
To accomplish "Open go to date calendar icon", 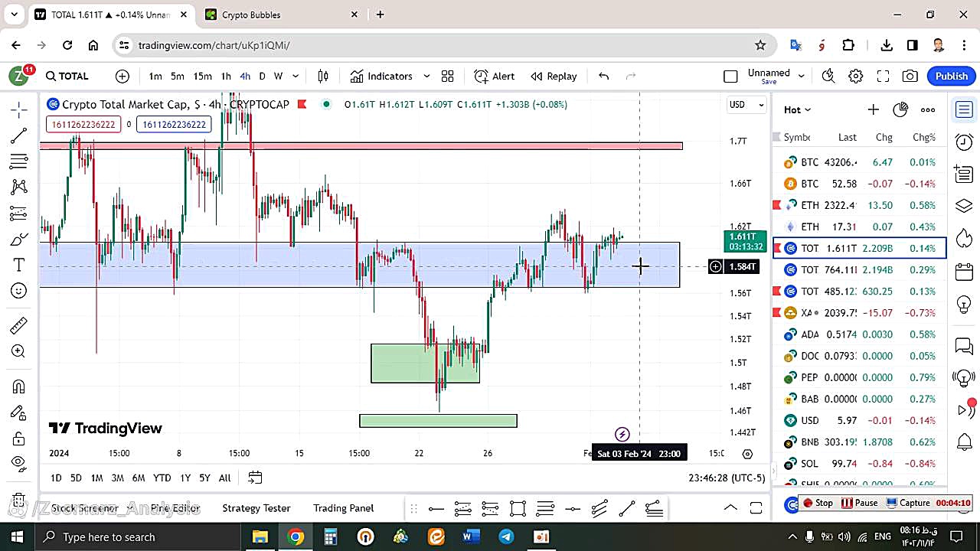I will click(x=255, y=478).
